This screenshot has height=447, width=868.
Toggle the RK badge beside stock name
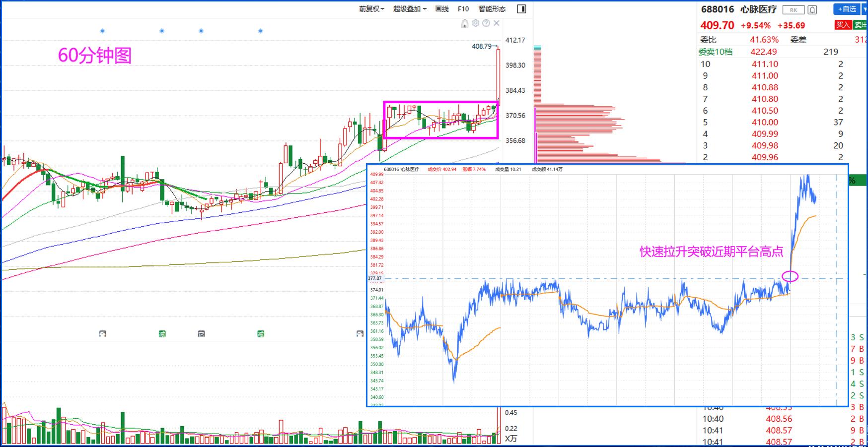[793, 9]
